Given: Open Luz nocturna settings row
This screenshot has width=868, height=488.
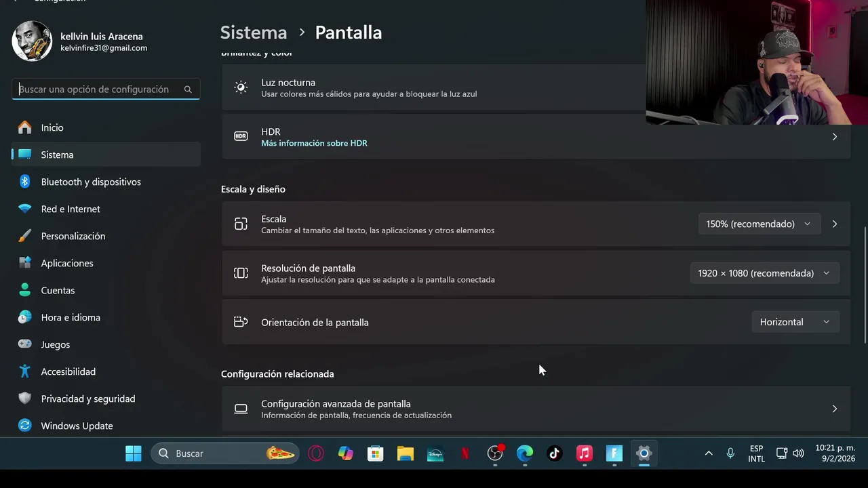Looking at the screenshot, I should point(434,87).
